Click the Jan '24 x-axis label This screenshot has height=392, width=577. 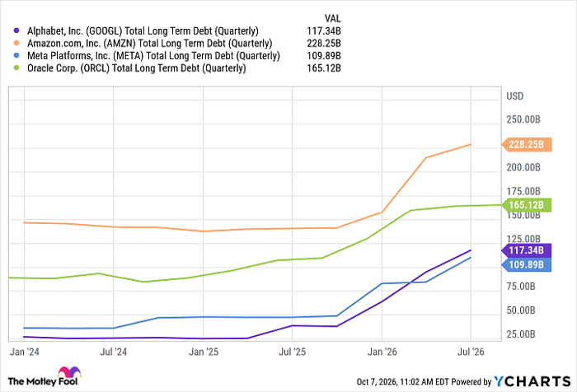tap(24, 352)
